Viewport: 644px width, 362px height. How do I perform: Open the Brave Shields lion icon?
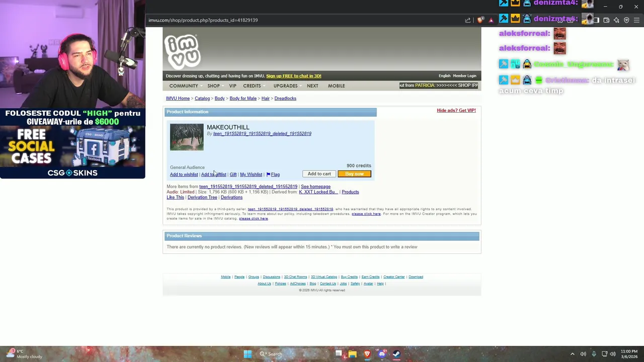click(x=480, y=20)
